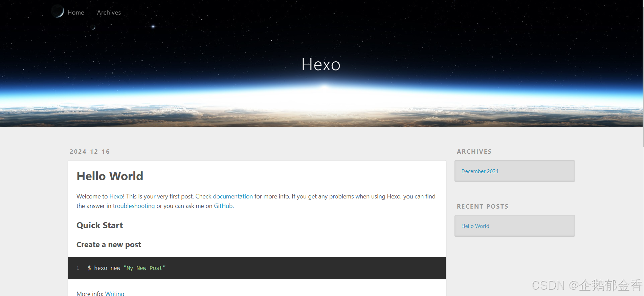Image resolution: width=644 pixels, height=296 pixels.
Task: Follow the Hexo link in welcome text
Action: [x=116, y=196]
